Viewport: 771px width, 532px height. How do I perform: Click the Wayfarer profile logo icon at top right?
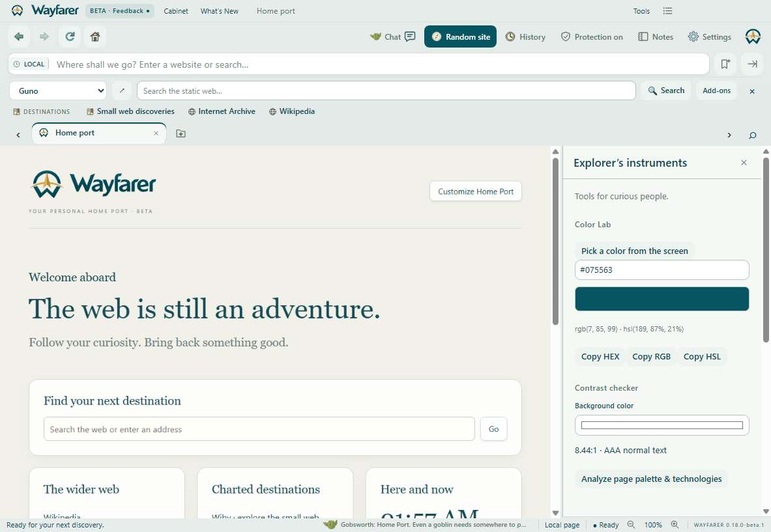pos(753,37)
